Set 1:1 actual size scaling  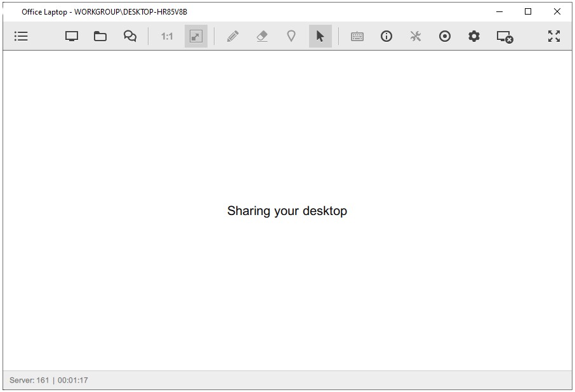point(166,36)
